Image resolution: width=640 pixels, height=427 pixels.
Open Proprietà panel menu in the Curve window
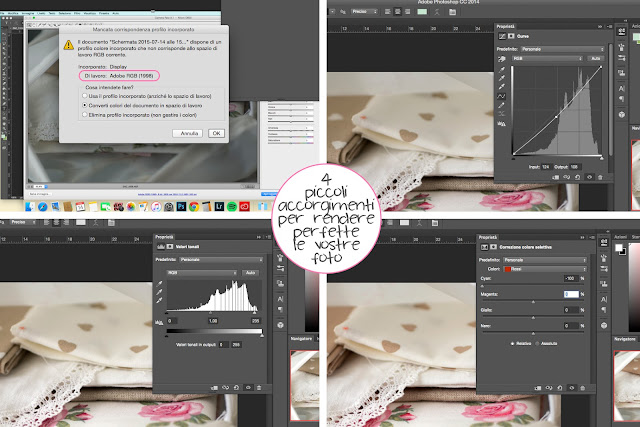(x=609, y=27)
